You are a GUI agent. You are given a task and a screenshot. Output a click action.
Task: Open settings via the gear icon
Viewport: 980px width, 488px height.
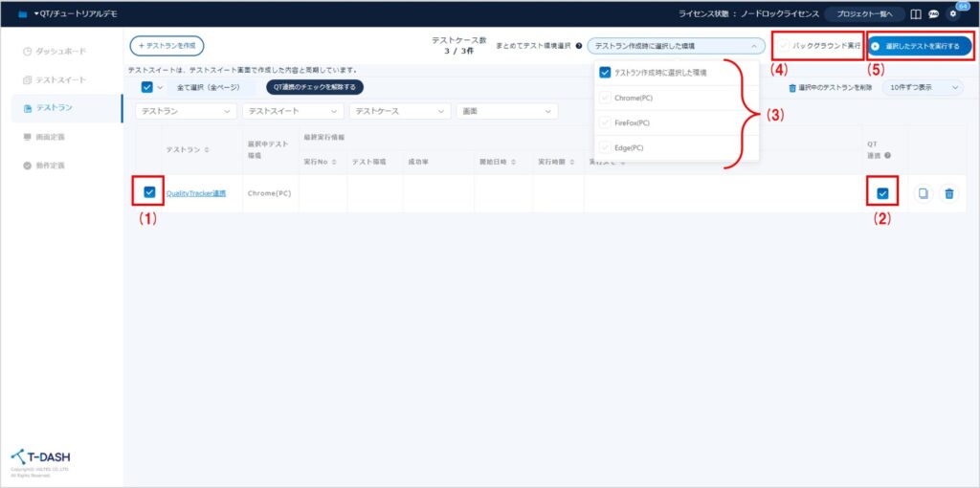coord(952,14)
